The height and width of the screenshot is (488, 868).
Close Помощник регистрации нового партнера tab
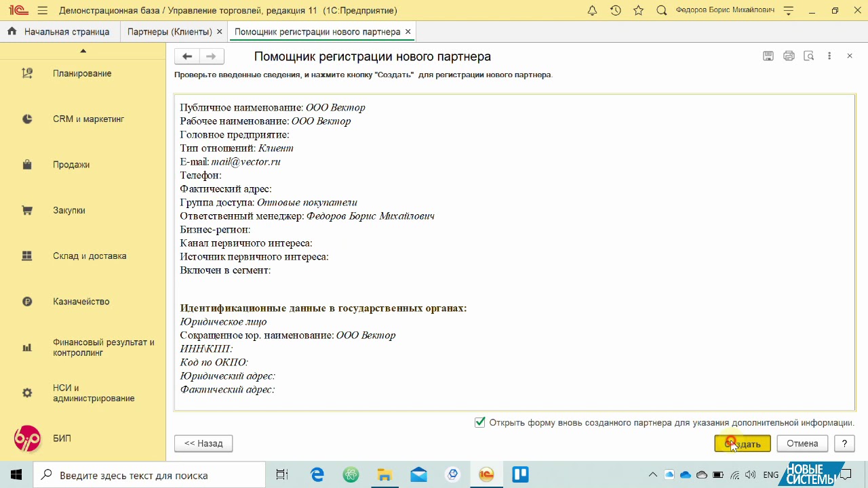click(408, 32)
